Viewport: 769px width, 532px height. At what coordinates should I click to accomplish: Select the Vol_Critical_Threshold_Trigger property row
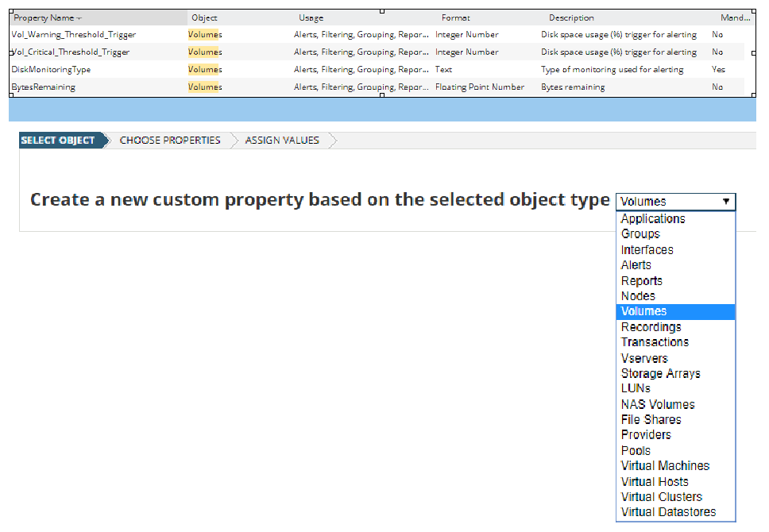pos(377,52)
